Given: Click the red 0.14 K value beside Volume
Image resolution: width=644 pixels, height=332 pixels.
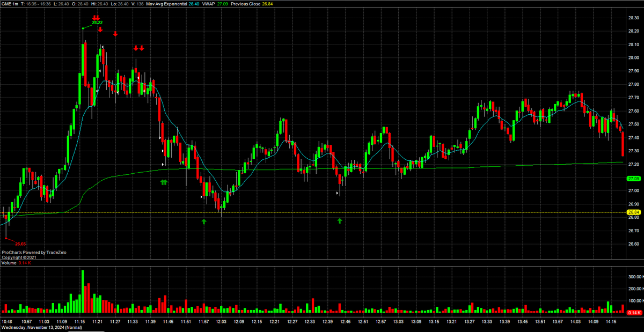Looking at the screenshot, I should [x=25, y=263].
